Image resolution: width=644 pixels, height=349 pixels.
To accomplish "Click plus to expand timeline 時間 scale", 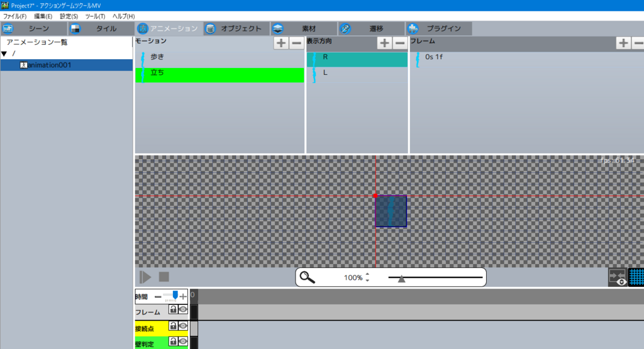I will (x=183, y=296).
